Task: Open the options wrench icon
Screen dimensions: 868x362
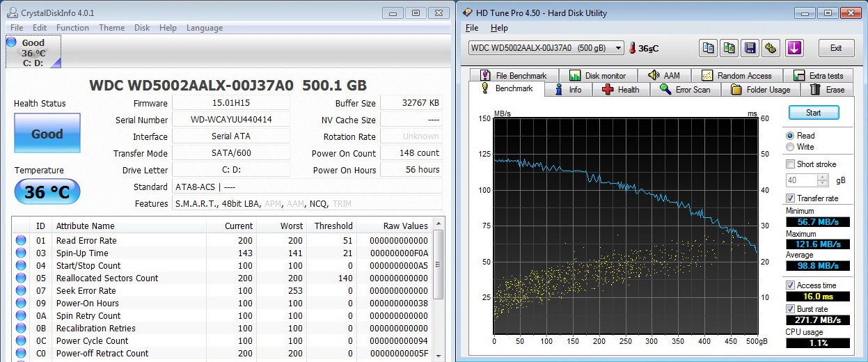Action: pos(771,48)
